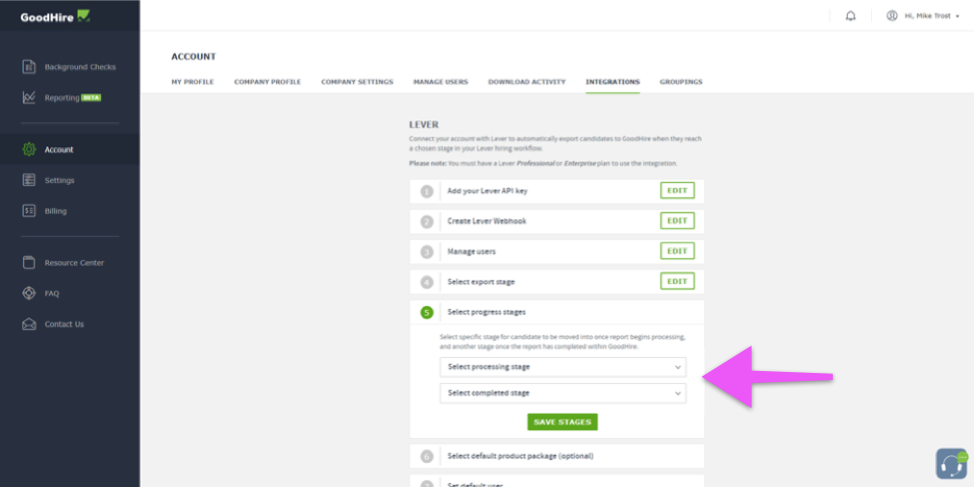Click the BETA badge next to Reporting

click(x=91, y=98)
